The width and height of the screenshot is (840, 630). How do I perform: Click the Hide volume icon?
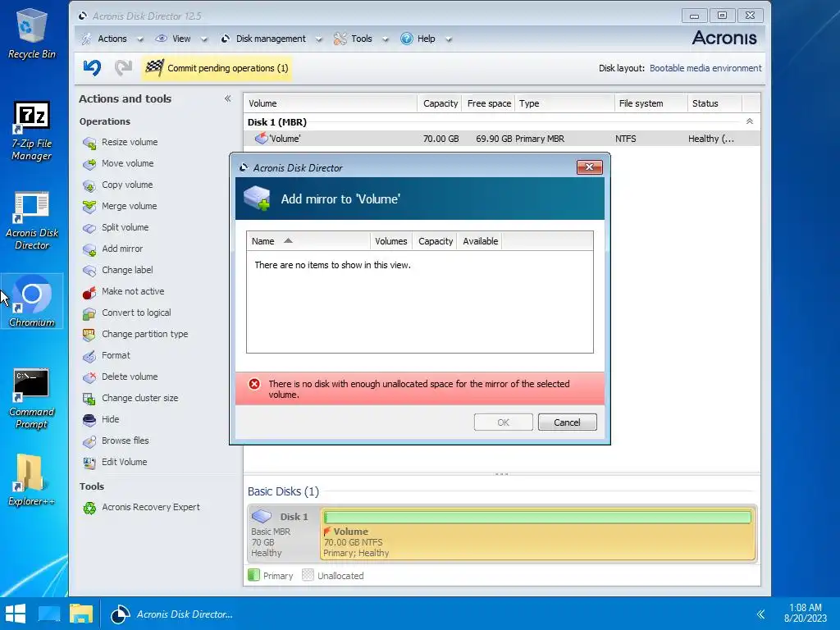click(x=89, y=419)
